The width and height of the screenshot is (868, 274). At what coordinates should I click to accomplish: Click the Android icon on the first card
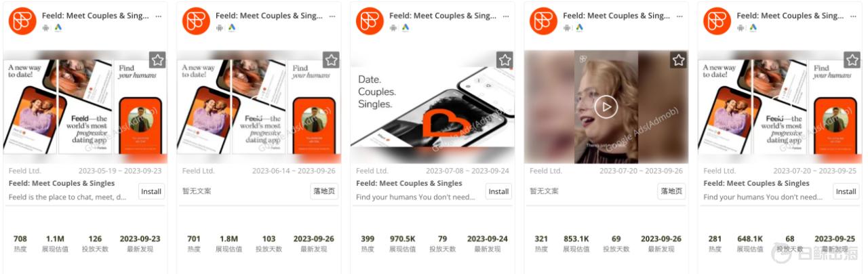46,28
